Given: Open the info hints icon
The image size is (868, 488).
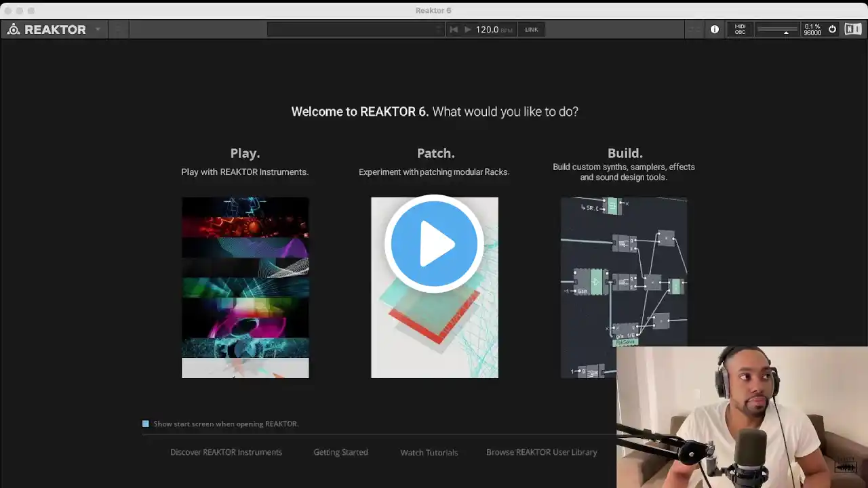Looking at the screenshot, I should (x=715, y=29).
